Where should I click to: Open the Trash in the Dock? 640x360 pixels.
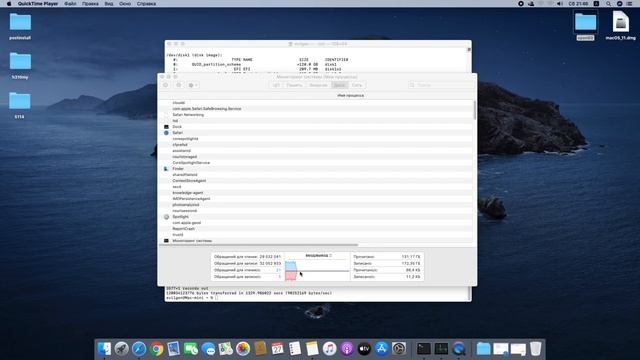coord(536,349)
